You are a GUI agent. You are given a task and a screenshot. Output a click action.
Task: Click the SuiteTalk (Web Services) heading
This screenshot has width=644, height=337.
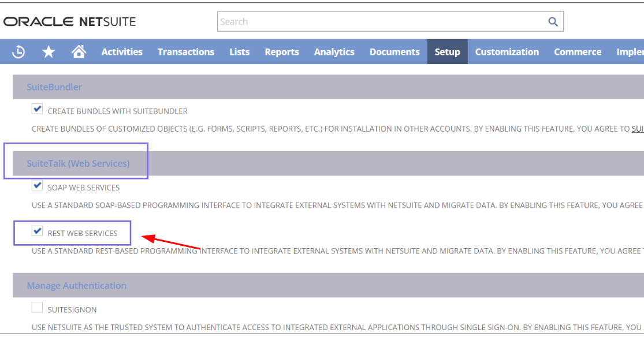coord(78,163)
